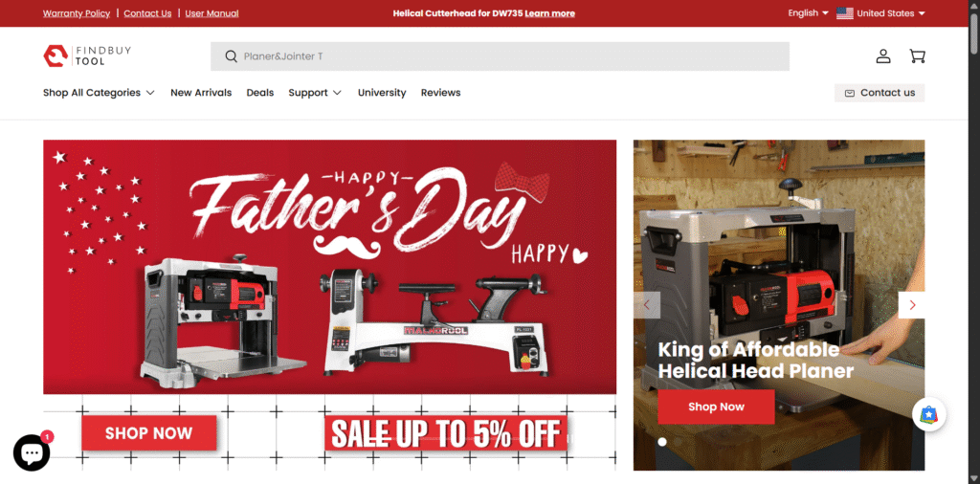Open the user account icon

[x=883, y=56]
